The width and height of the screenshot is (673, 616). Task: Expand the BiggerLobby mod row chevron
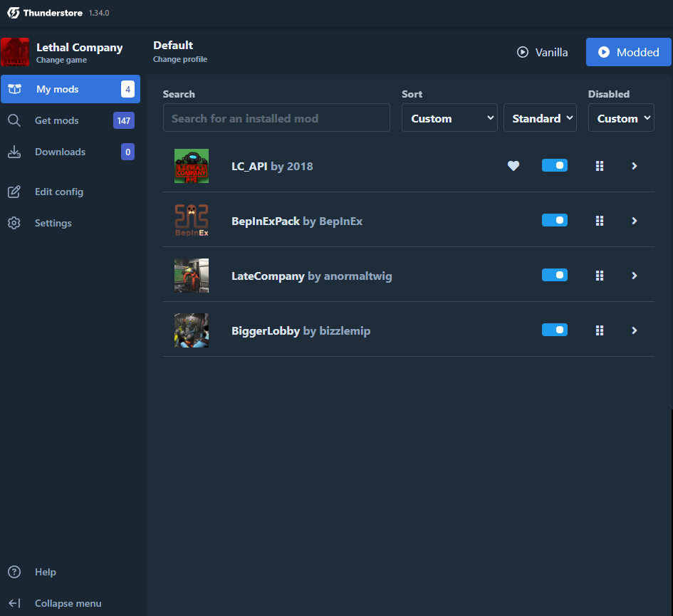point(635,330)
